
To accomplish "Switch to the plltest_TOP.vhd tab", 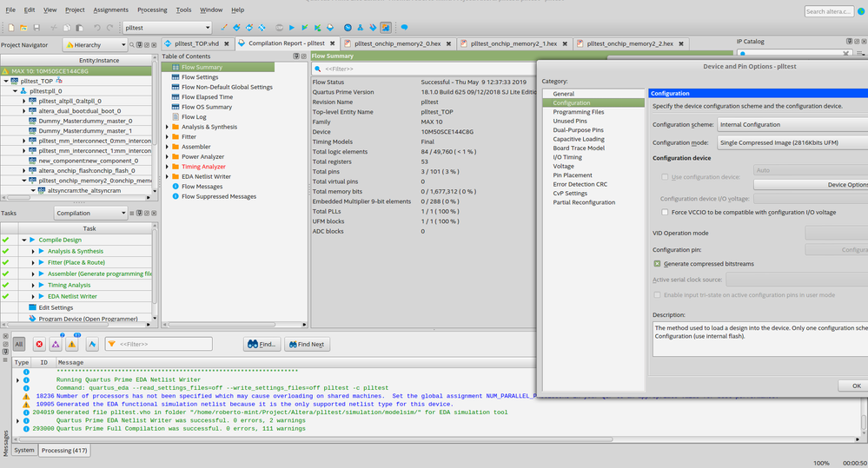I will point(197,43).
